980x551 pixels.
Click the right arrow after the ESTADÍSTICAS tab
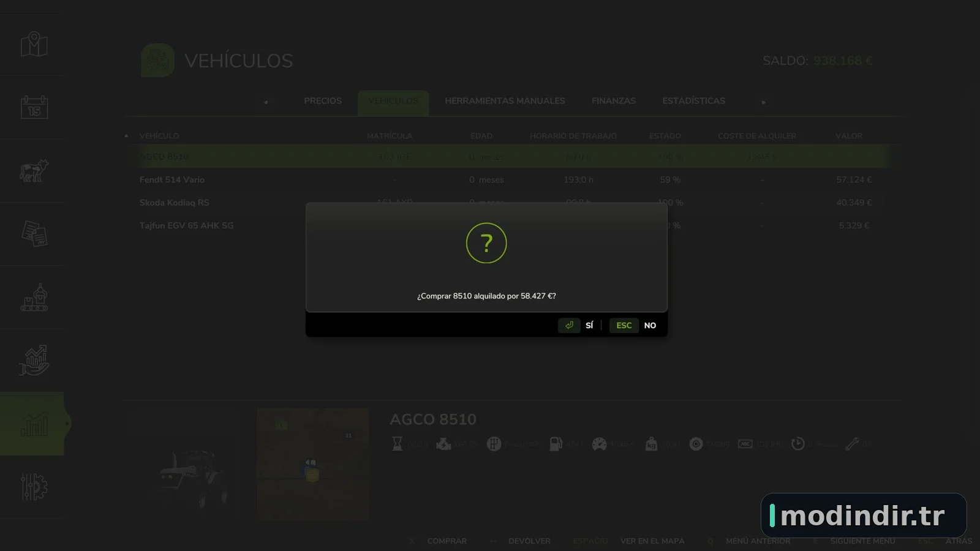tap(764, 102)
